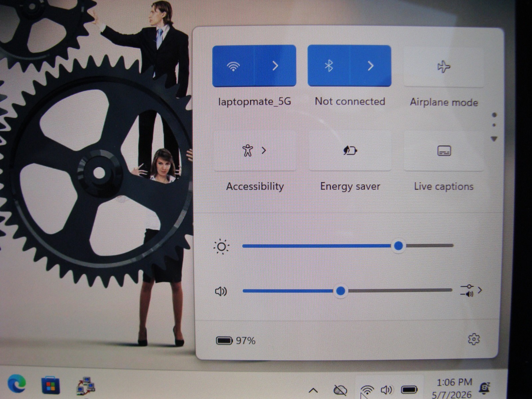Screen dimensions: 532x399
Task: Open the network computers app on taskbar
Action: 86,386
